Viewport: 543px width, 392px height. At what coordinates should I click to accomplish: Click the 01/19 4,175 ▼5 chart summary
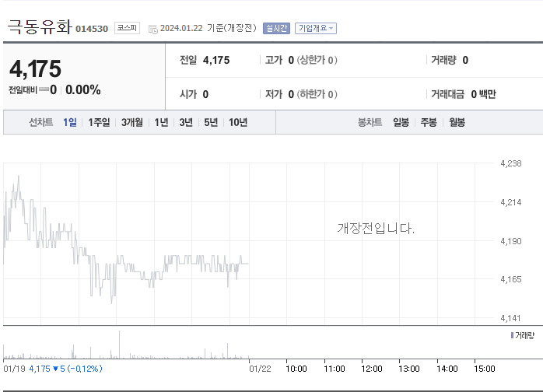[x=53, y=369]
